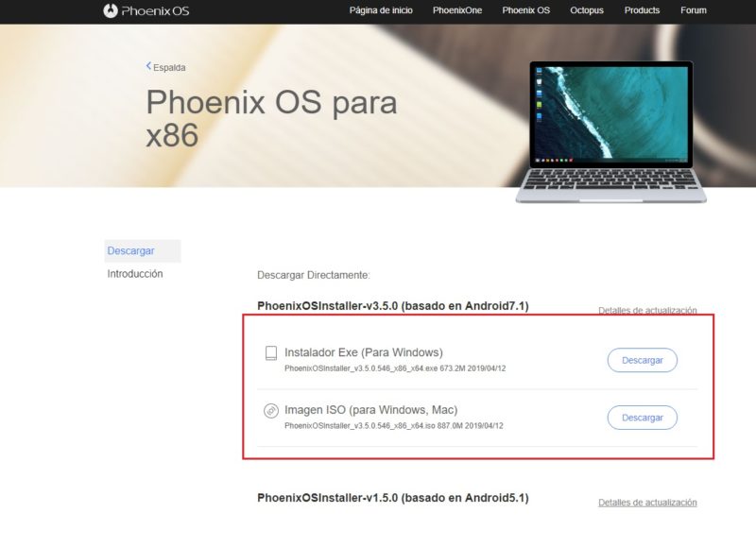Switch to the Introducción sidebar tab
The height and width of the screenshot is (547, 756).
[135, 274]
